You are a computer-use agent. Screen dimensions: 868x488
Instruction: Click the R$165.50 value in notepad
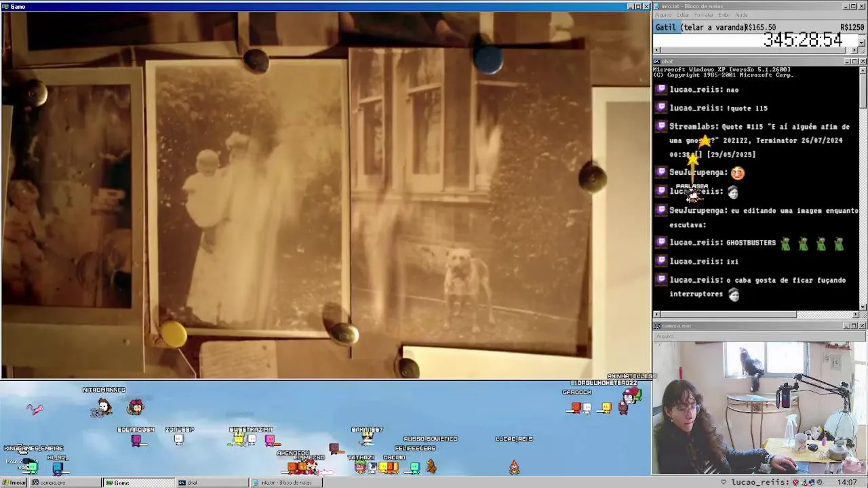pyautogui.click(x=760, y=27)
